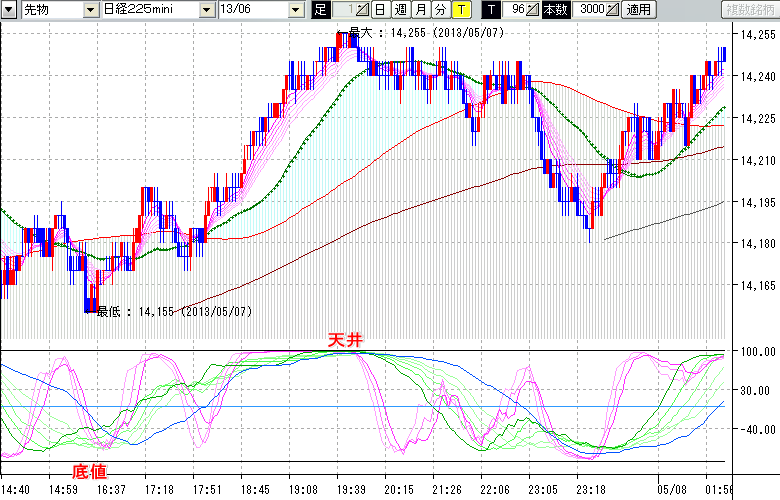The width and height of the screenshot is (780, 500).
Task: Adjust the spinner next to value 96
Action: pyautogui.click(x=533, y=10)
